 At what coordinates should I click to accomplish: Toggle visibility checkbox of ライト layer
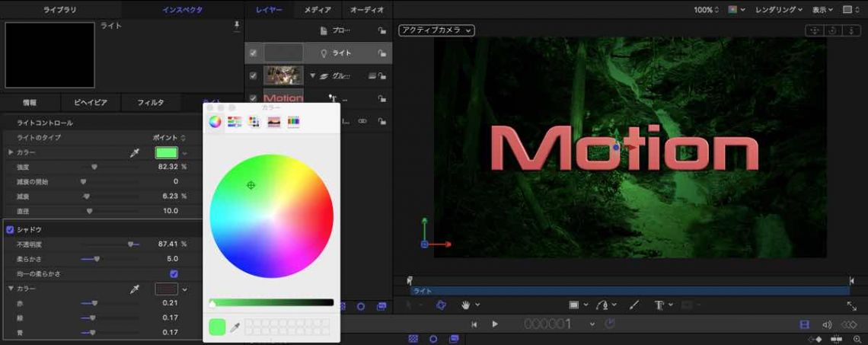254,53
